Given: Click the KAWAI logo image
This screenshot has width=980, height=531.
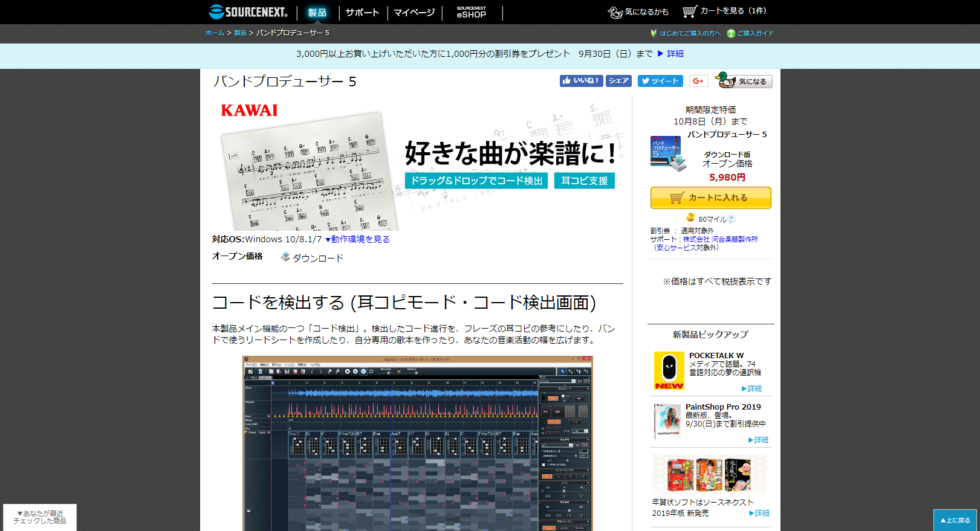Looking at the screenshot, I should (249, 111).
